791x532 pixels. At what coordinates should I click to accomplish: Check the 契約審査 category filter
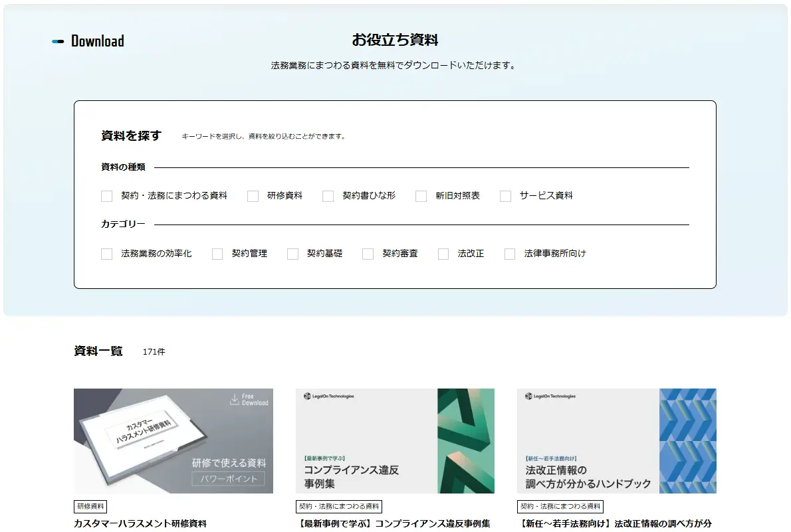[368, 253]
